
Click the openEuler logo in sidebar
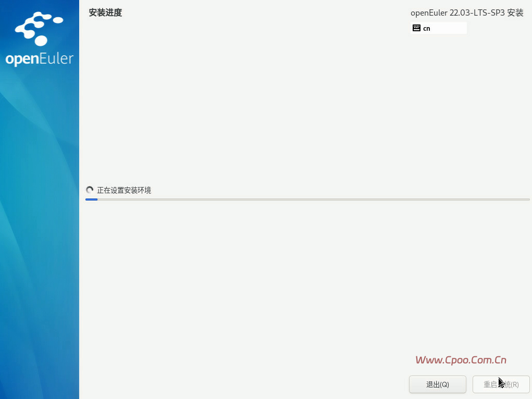point(40,39)
